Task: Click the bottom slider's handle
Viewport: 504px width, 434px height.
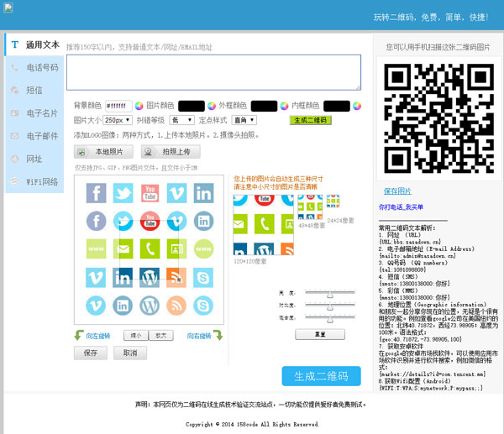Action: (x=330, y=319)
